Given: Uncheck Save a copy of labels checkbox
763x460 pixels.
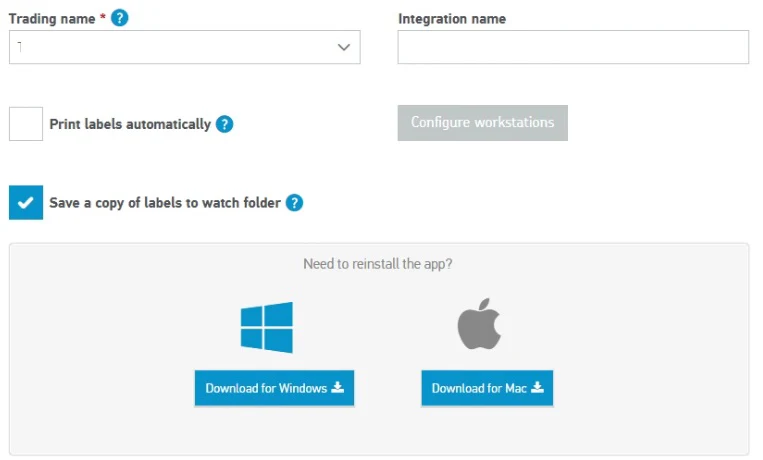Looking at the screenshot, I should click(x=26, y=203).
